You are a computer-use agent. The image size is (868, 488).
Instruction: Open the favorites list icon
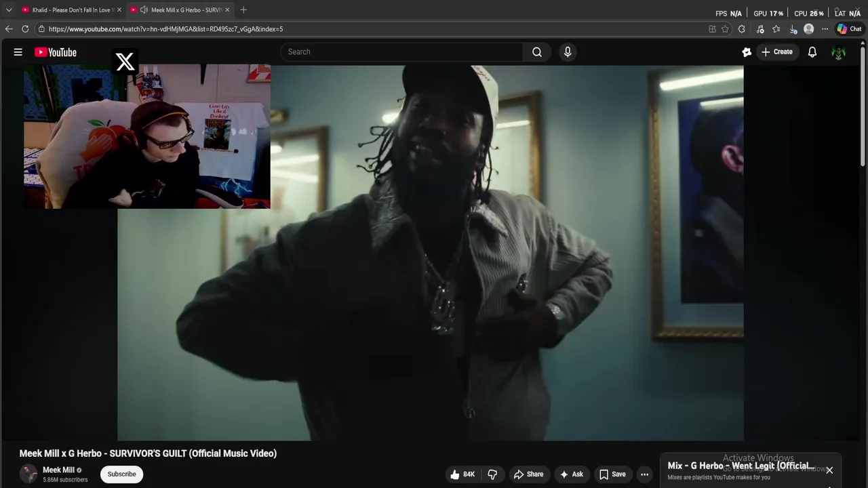tap(776, 29)
